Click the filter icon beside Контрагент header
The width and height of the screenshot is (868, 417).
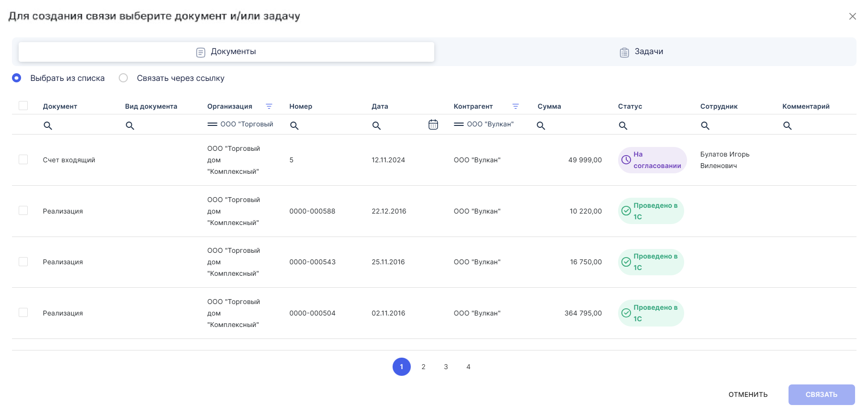point(516,106)
